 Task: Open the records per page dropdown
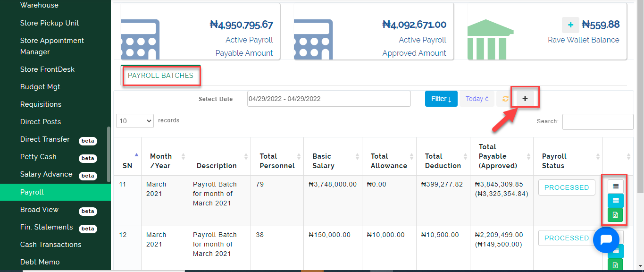coord(135,121)
